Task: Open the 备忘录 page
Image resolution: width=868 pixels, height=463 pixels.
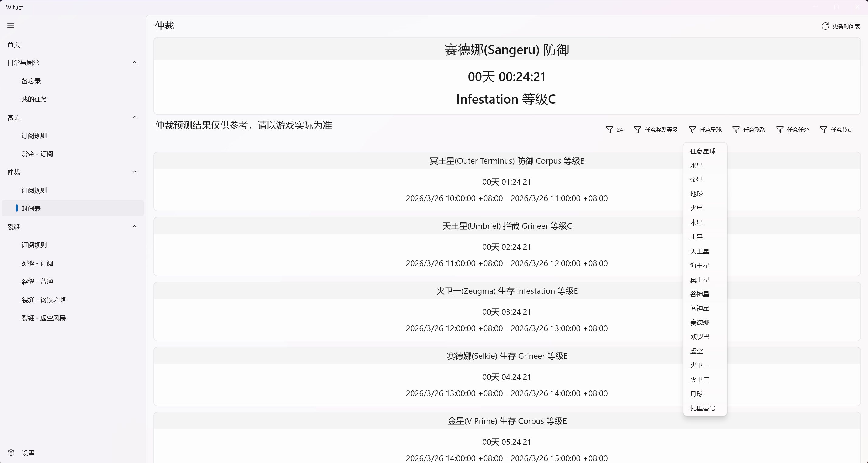Action: (x=31, y=81)
